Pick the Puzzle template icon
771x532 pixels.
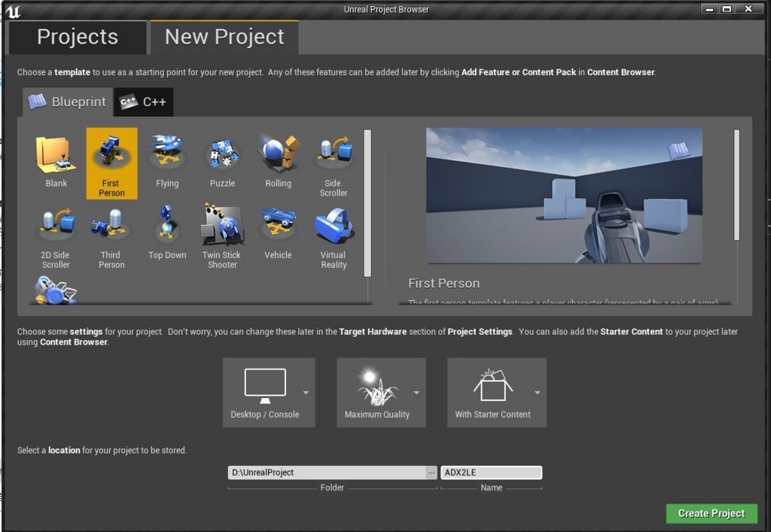[x=223, y=154]
